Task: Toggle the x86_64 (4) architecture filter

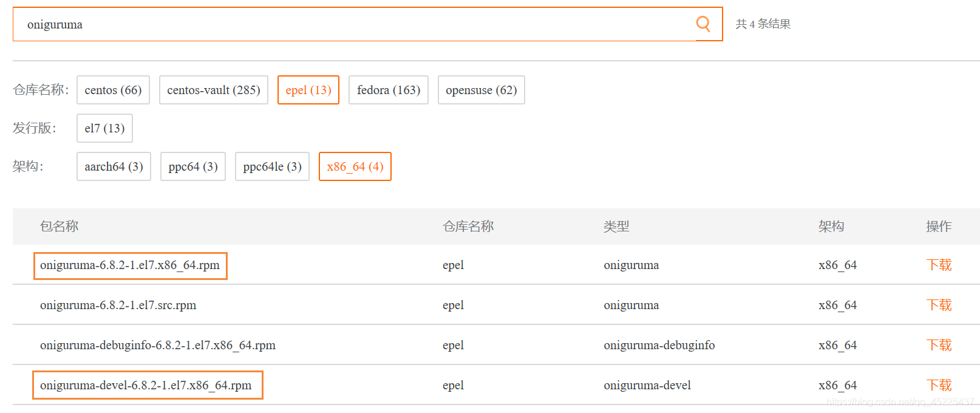Action: coord(355,166)
